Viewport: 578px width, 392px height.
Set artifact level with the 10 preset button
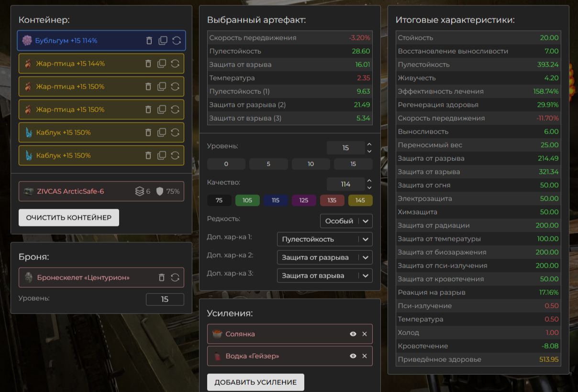[311, 164]
